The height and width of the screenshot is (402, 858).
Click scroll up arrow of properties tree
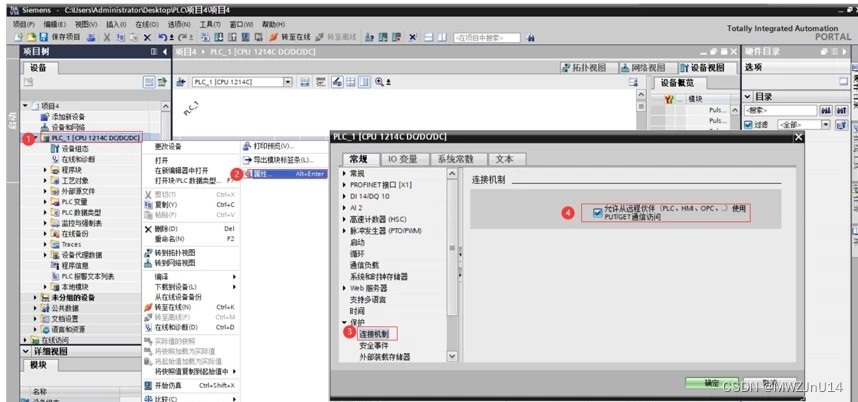[452, 173]
